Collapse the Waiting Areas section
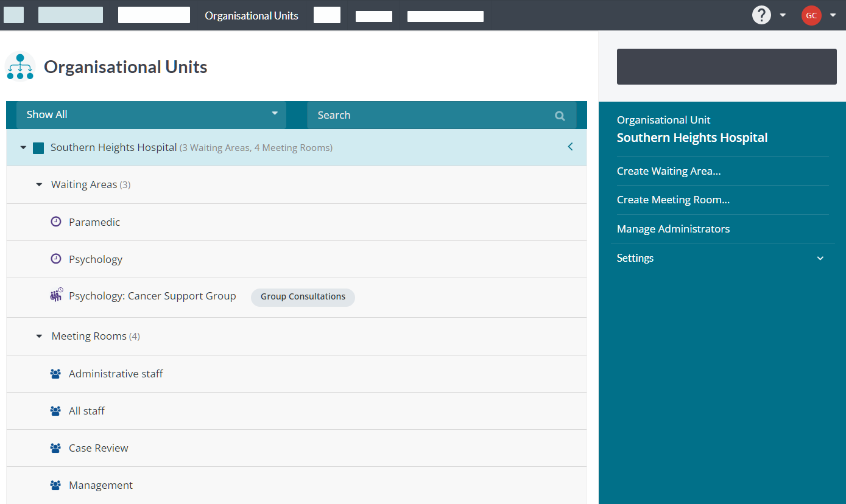Screen dimensions: 846x504 click(38, 184)
